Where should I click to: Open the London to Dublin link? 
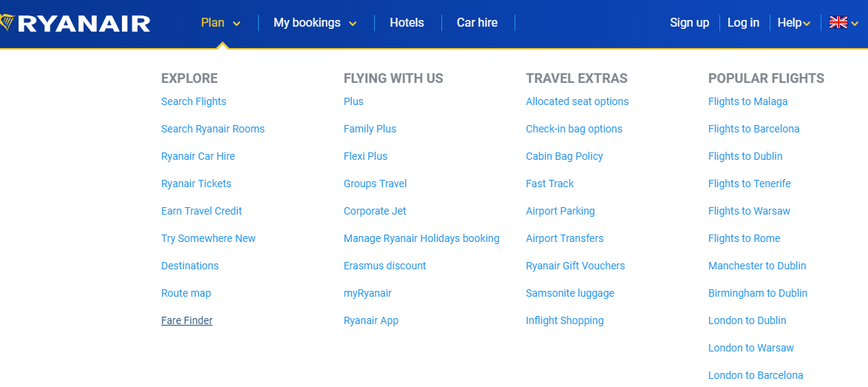click(x=747, y=320)
